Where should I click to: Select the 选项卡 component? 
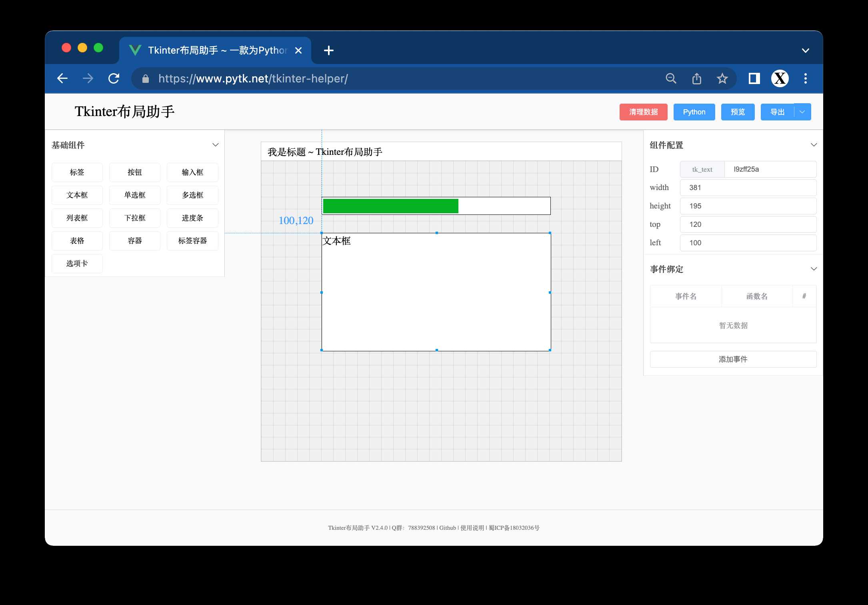coord(77,264)
